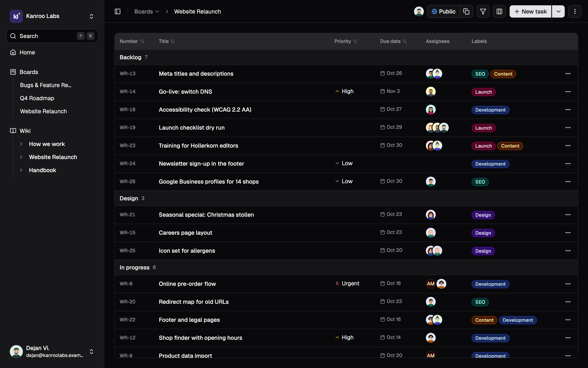Open the Online pre-order flow task
The width and height of the screenshot is (588, 368).
tap(187, 284)
